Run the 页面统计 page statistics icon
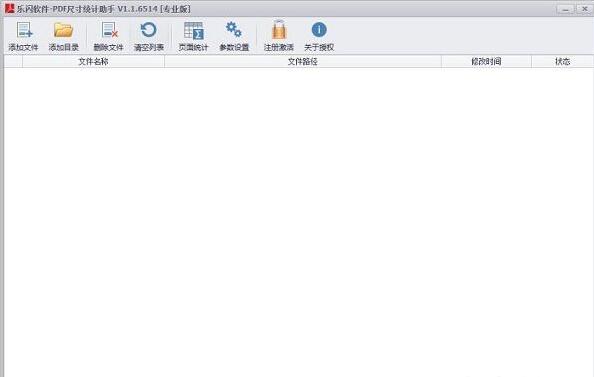 point(194,30)
